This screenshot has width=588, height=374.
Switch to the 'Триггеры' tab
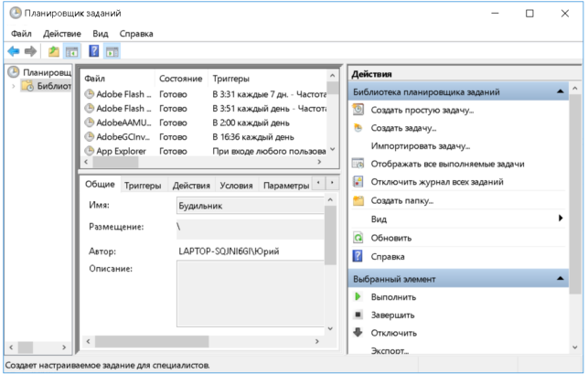coord(143,186)
